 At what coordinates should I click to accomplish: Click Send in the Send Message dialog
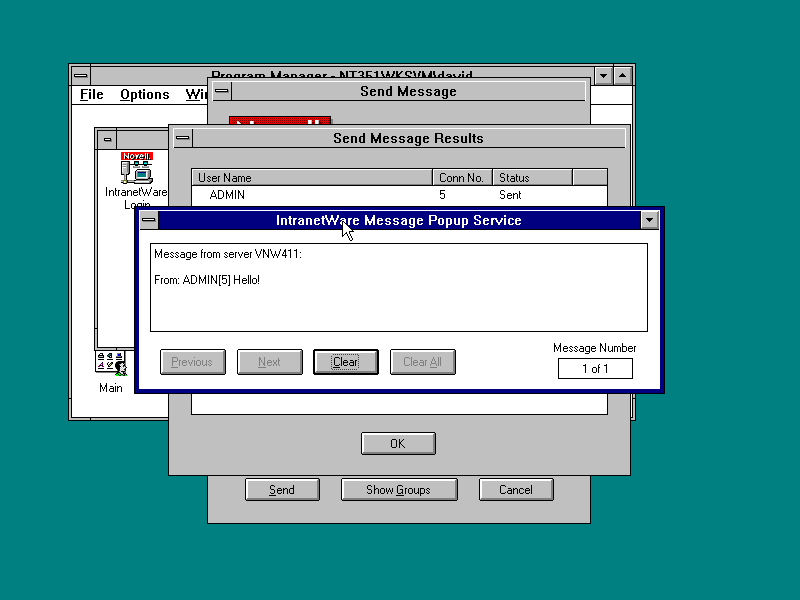pyautogui.click(x=282, y=490)
